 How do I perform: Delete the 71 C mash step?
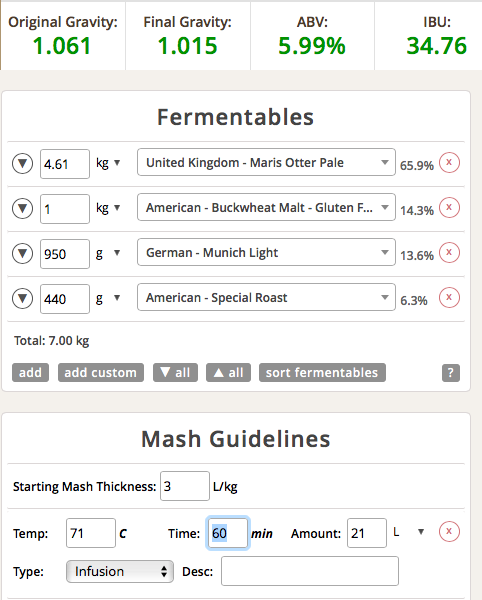[449, 532]
